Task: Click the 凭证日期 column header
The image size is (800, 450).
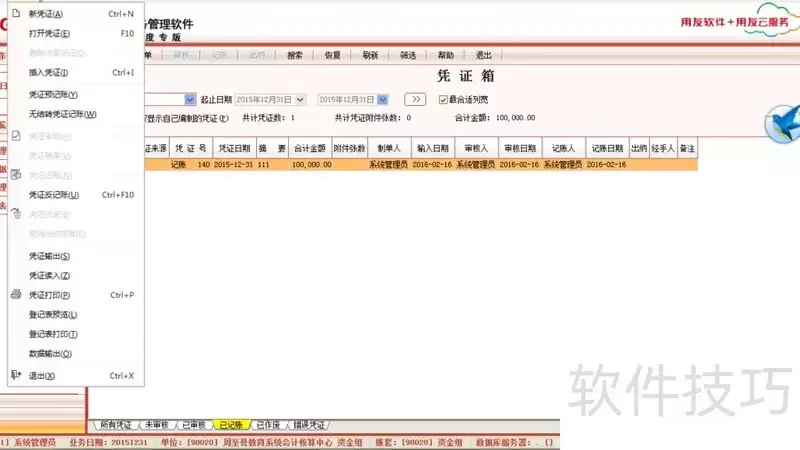Action: [x=234, y=148]
